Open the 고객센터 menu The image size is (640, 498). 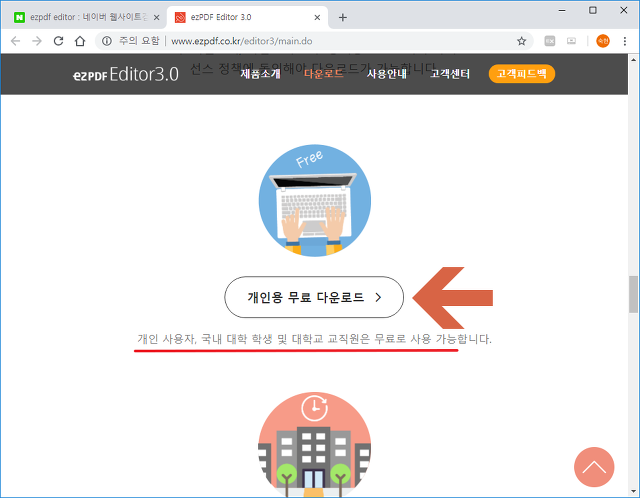pos(450,74)
